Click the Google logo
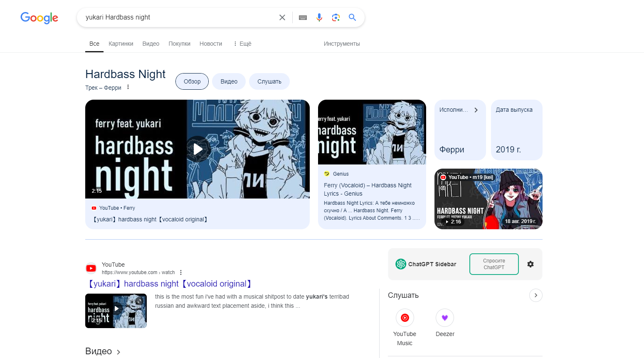This screenshot has width=644, height=358. pyautogui.click(x=39, y=17)
